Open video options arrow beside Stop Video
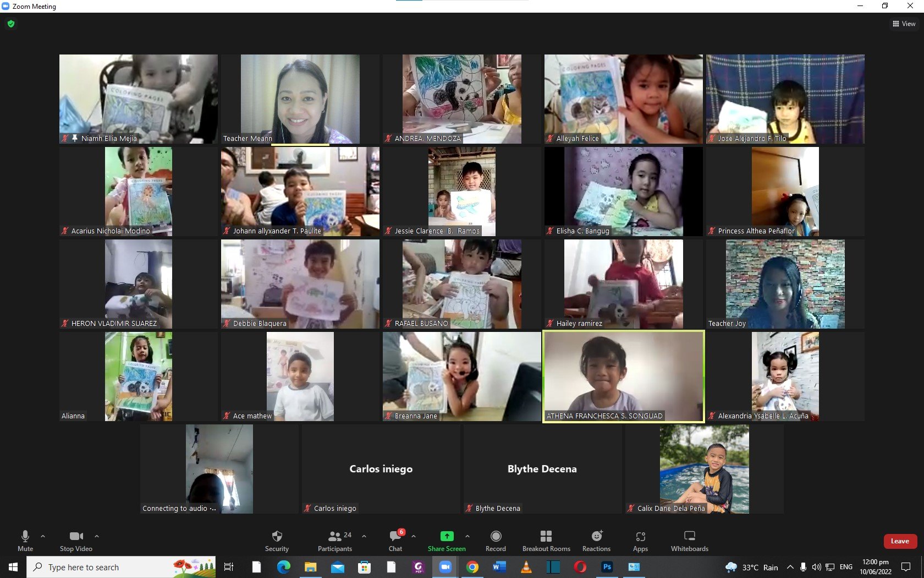This screenshot has height=578, width=924. pyautogui.click(x=97, y=536)
